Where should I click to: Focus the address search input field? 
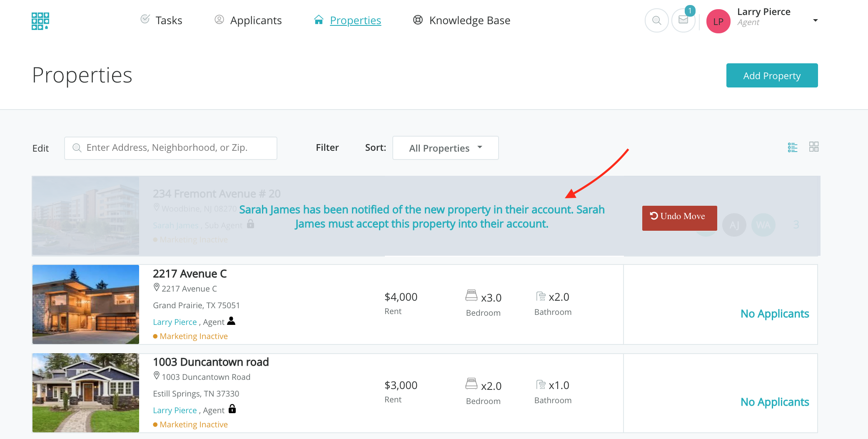click(x=171, y=148)
